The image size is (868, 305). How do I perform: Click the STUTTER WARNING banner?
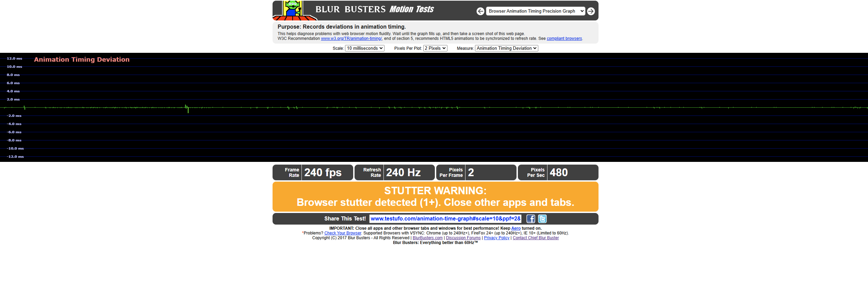click(435, 197)
